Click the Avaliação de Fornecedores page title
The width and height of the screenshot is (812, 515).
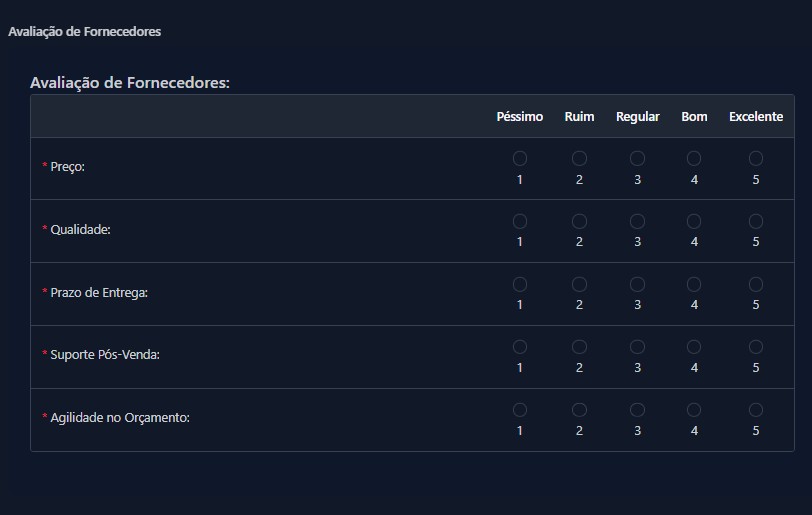(x=84, y=32)
